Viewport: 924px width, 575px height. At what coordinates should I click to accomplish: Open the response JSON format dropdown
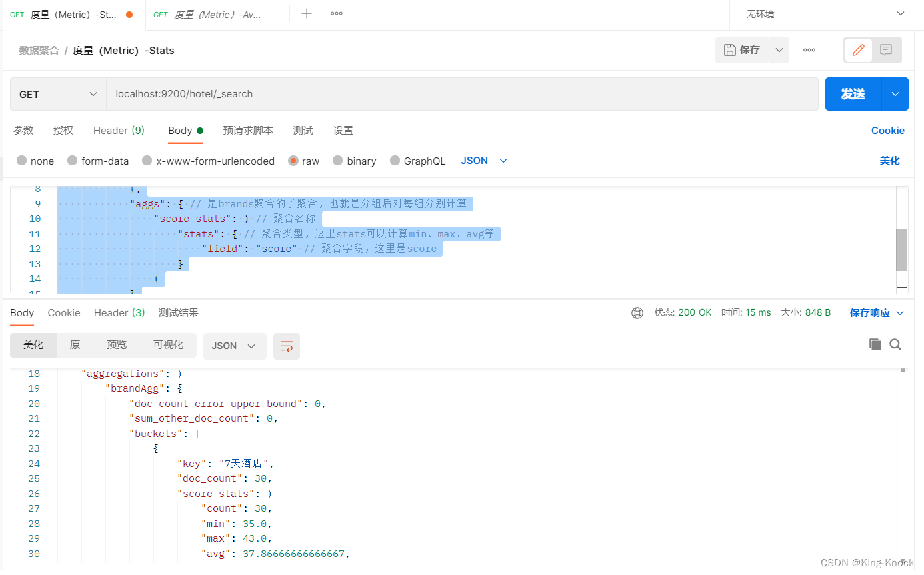(x=235, y=346)
